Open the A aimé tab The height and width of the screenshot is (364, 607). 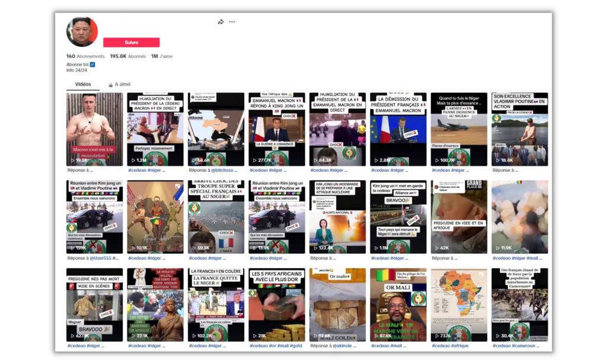(x=123, y=84)
